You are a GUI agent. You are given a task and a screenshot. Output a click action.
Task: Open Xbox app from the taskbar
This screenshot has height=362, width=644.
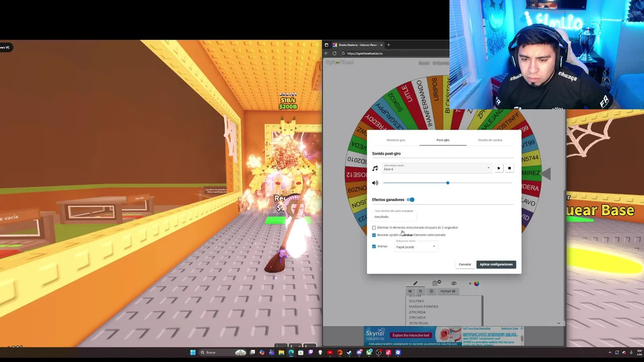369,352
